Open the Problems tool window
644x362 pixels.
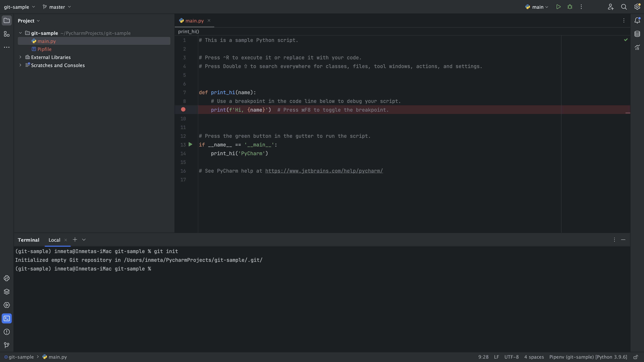tap(7, 332)
